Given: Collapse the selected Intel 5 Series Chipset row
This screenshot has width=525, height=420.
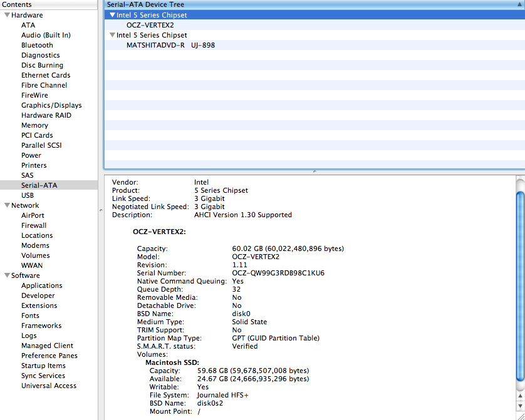Looking at the screenshot, I should point(112,15).
